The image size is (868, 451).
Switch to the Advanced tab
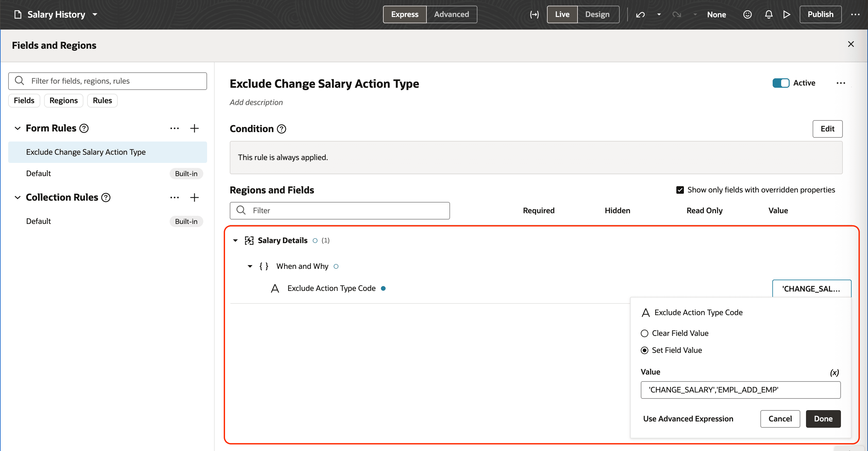tap(451, 14)
